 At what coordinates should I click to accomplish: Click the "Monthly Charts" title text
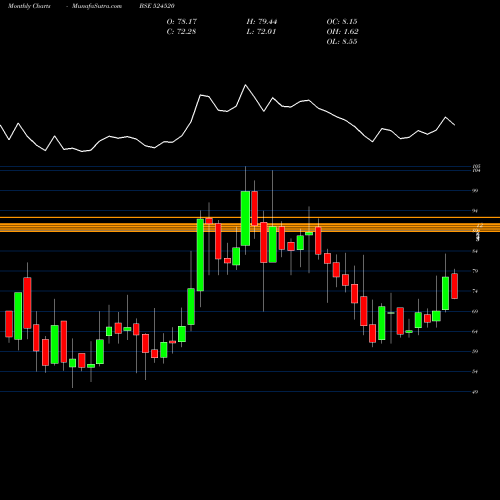pyautogui.click(x=29, y=6)
